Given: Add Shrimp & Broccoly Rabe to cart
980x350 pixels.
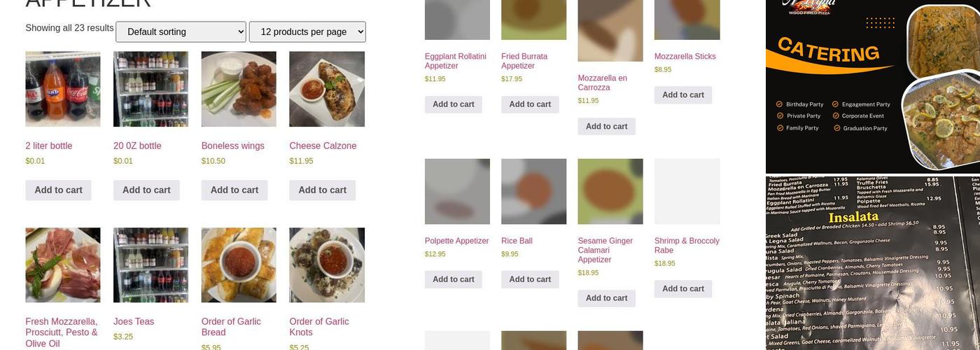Looking at the screenshot, I should coord(682,288).
